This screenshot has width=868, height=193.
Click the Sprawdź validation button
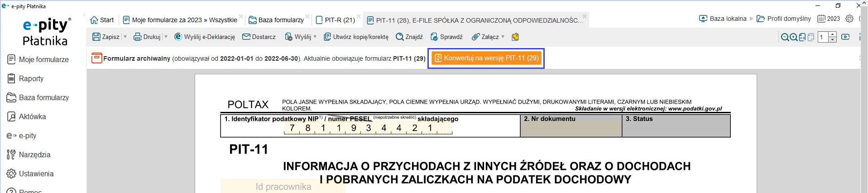[446, 37]
